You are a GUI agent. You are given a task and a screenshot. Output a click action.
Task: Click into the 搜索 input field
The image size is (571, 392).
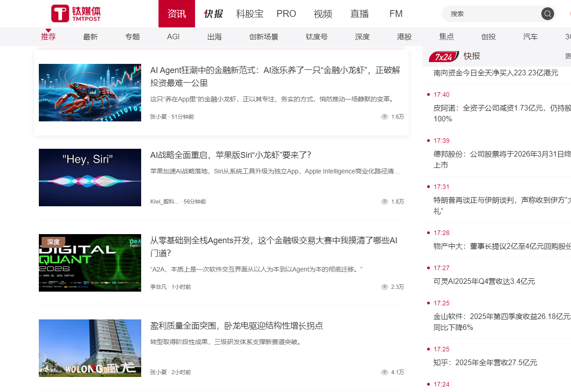[x=493, y=14]
